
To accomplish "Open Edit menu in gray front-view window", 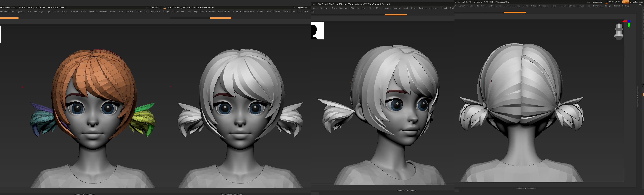I will point(177,12).
